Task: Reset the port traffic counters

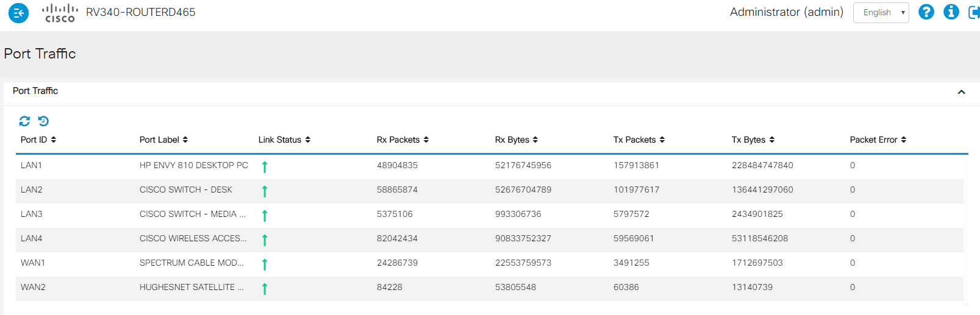Action: pos(43,121)
